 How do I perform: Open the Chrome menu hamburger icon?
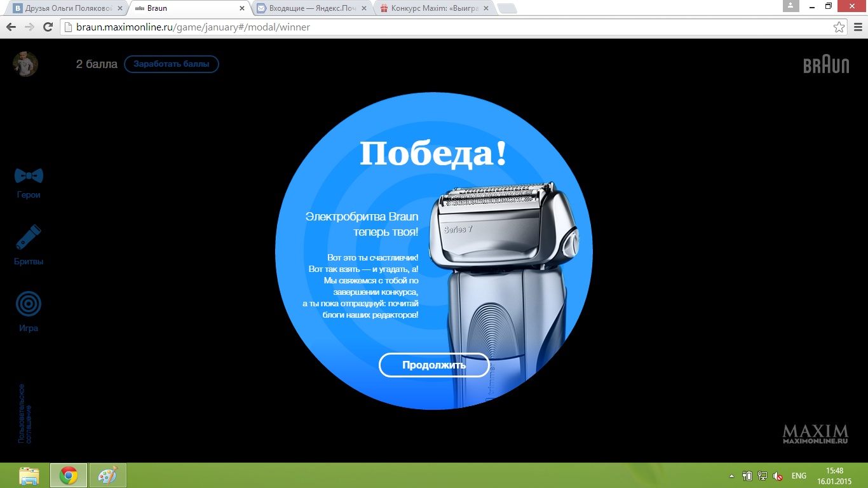tap(856, 27)
